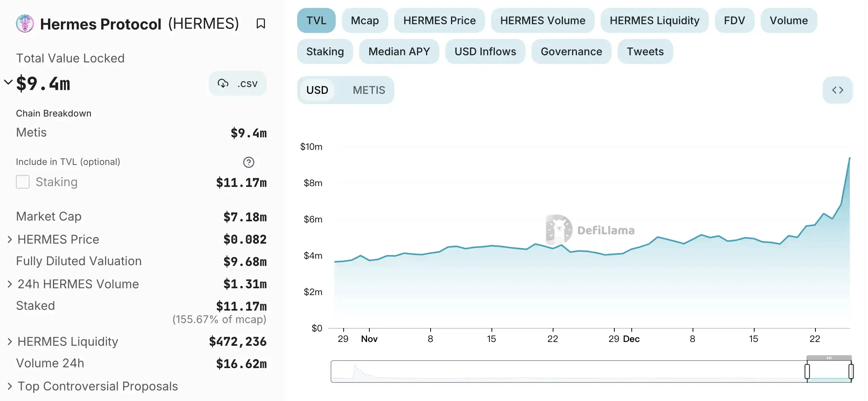Open the embed chart code icon
The height and width of the screenshot is (401, 868).
coord(838,90)
